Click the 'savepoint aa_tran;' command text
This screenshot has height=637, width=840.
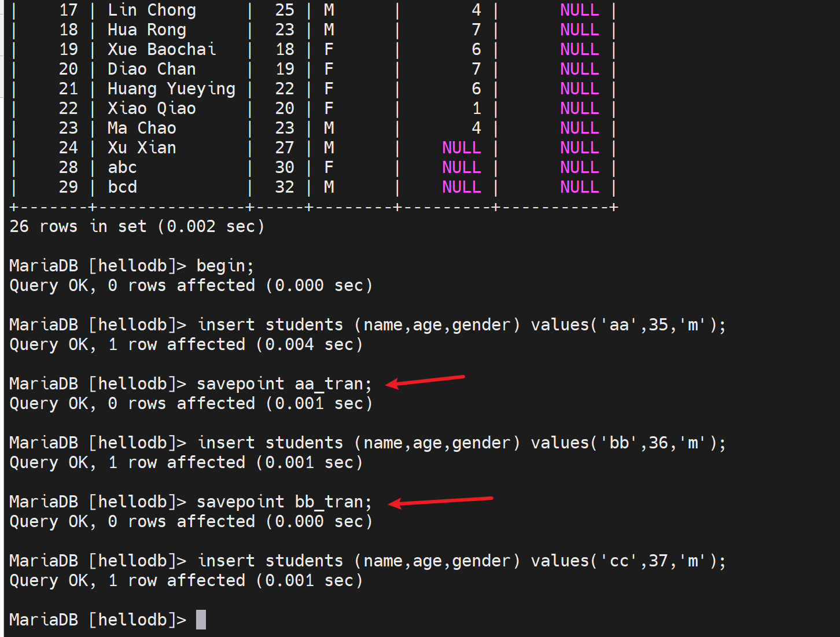pos(284,384)
